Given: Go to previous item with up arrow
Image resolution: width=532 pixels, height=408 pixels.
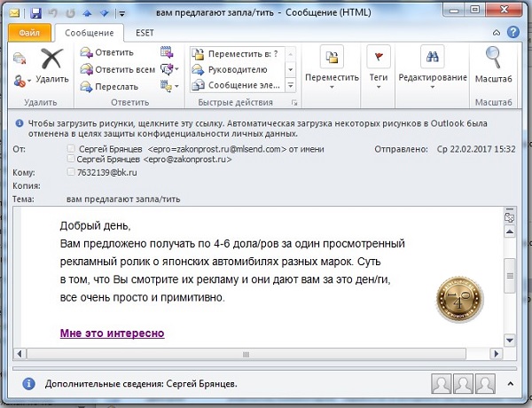Looking at the screenshot, I should tap(87, 13).
